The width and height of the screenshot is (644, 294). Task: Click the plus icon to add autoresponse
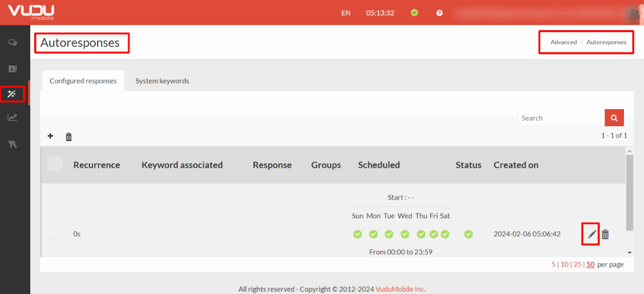50,136
